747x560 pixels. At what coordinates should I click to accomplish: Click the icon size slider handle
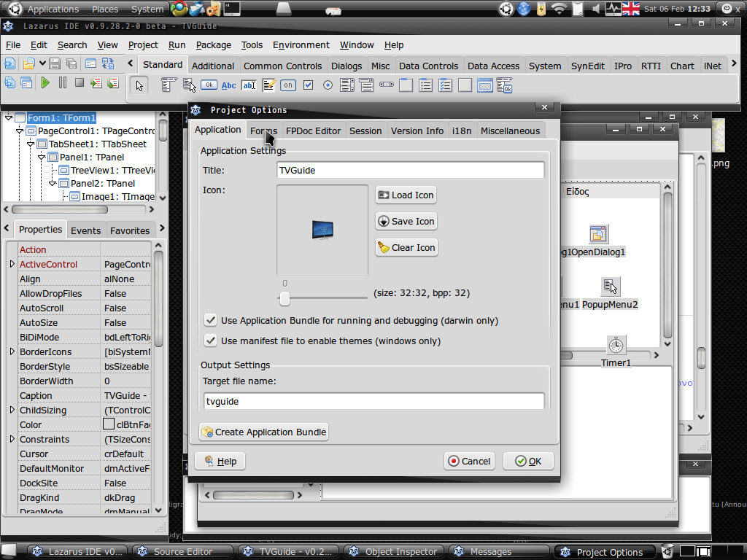tap(285, 297)
